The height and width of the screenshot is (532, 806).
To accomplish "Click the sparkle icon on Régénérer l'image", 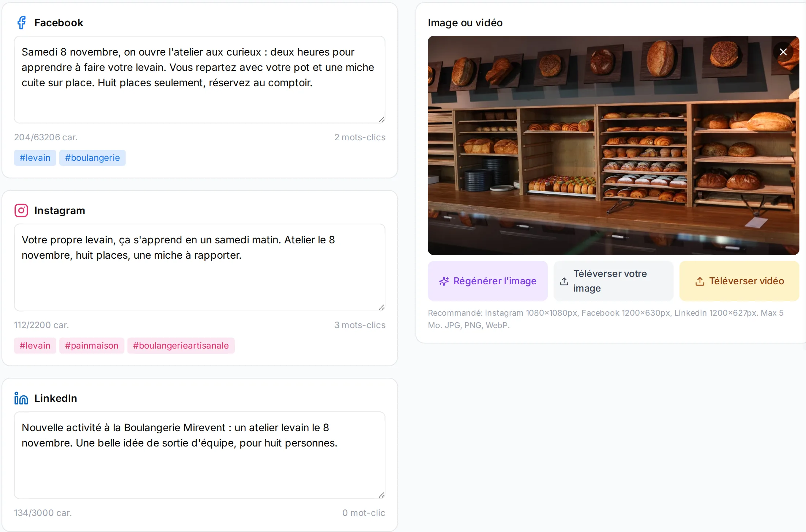I will click(x=444, y=281).
